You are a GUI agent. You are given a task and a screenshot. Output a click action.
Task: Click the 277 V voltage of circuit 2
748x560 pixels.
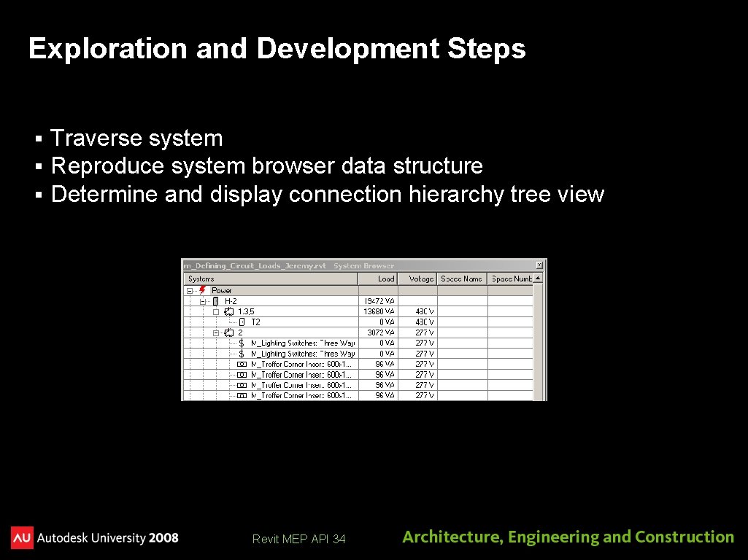click(x=417, y=332)
